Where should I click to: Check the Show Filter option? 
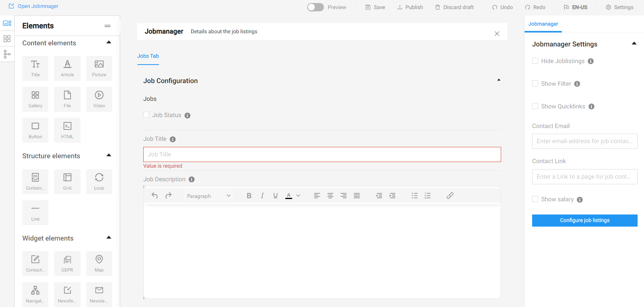coord(535,84)
